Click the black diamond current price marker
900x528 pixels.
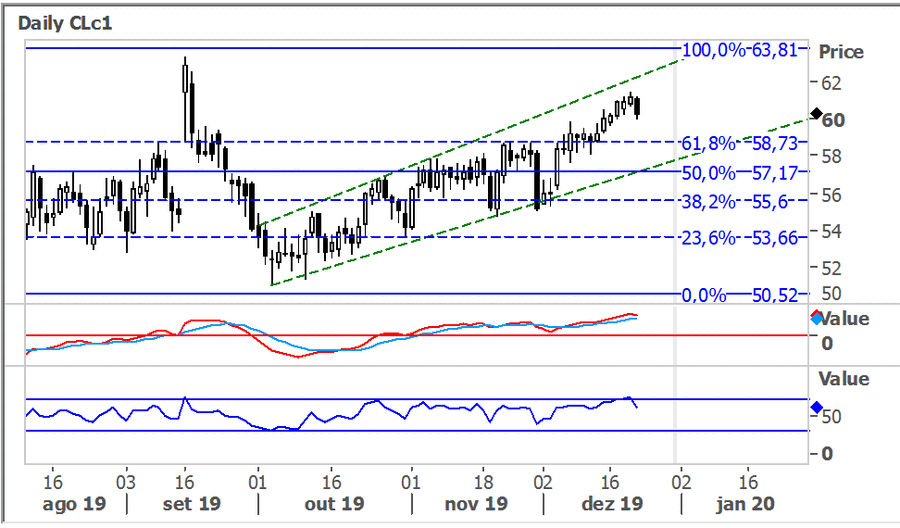click(x=816, y=114)
